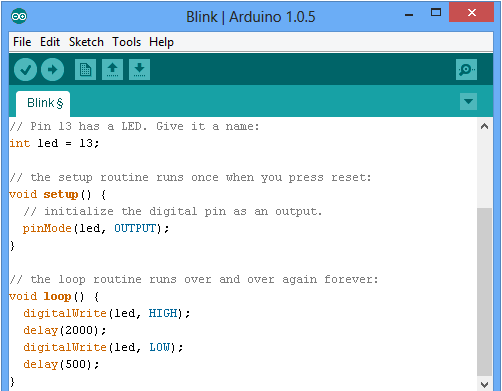Click 'pinMode(led, OUTPUT);' line
This screenshot has height=391, width=502.
coord(96,228)
